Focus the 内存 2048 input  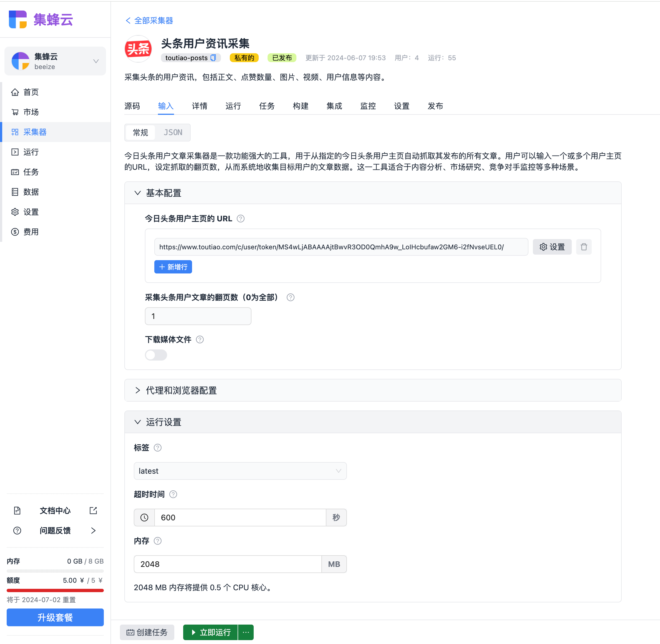click(228, 564)
